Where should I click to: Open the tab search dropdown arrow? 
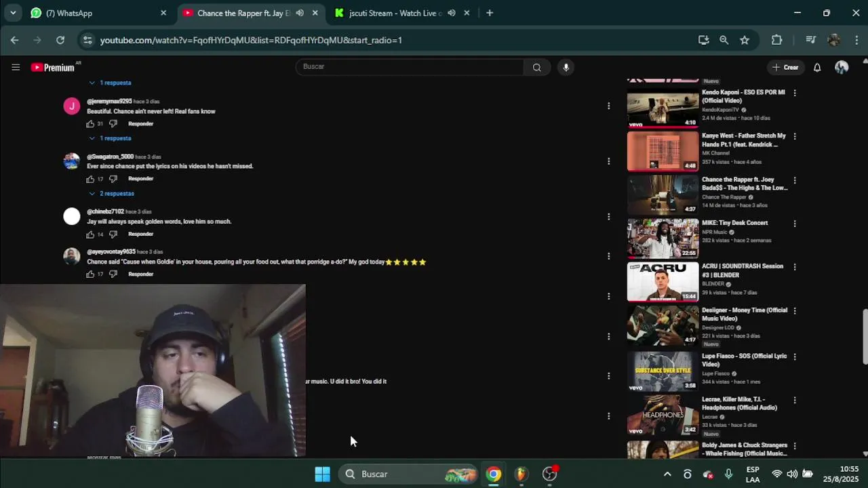[x=13, y=13]
